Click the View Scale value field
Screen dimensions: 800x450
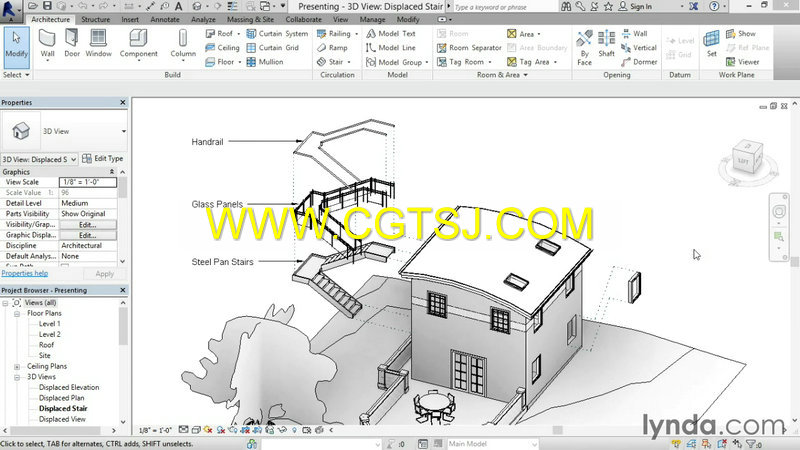[88, 182]
